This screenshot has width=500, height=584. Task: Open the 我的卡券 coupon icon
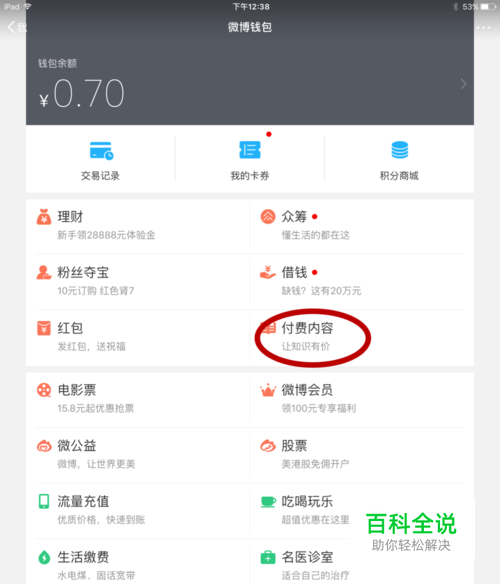coord(250,150)
